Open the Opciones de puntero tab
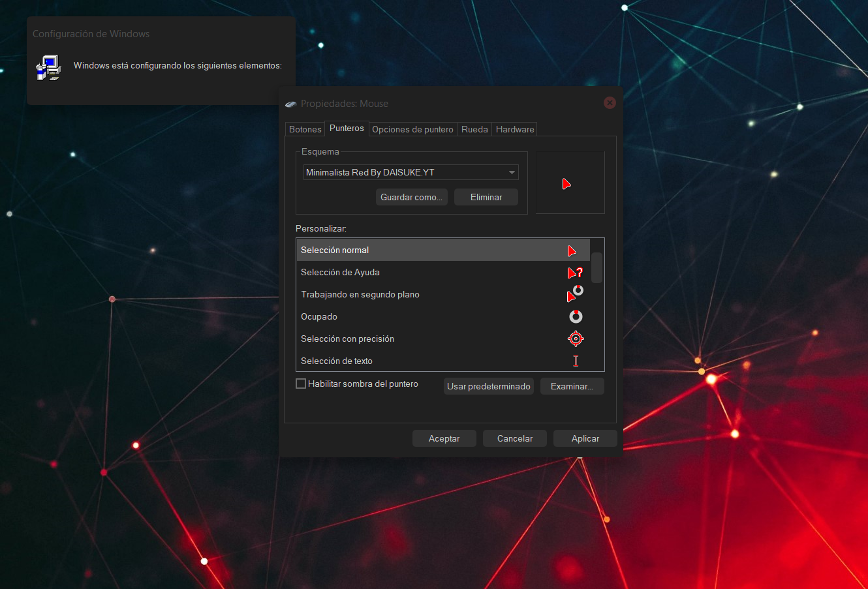This screenshot has width=868, height=589. point(412,129)
